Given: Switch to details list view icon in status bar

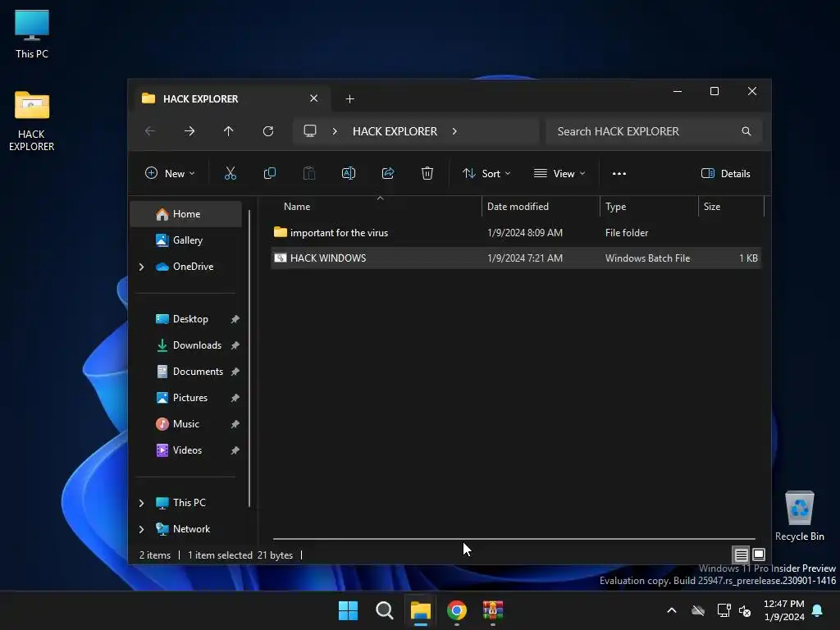Looking at the screenshot, I should coord(741,555).
